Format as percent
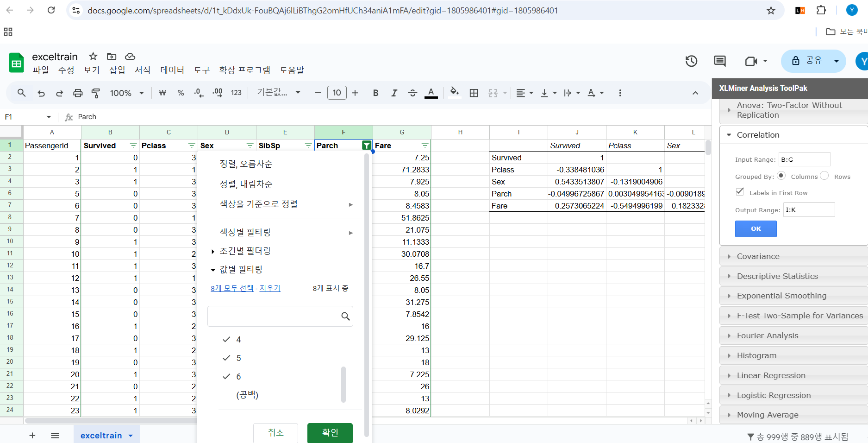This screenshot has width=868, height=443. click(181, 93)
